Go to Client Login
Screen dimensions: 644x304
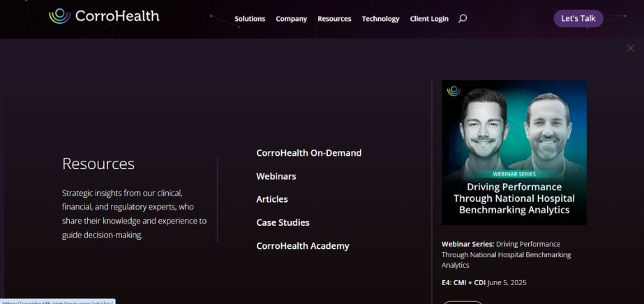[429, 19]
